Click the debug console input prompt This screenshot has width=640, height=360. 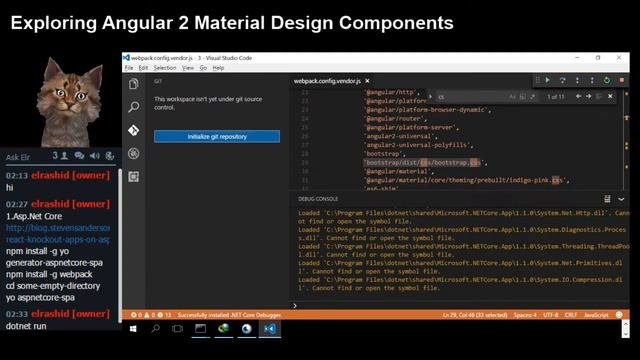[459, 305]
